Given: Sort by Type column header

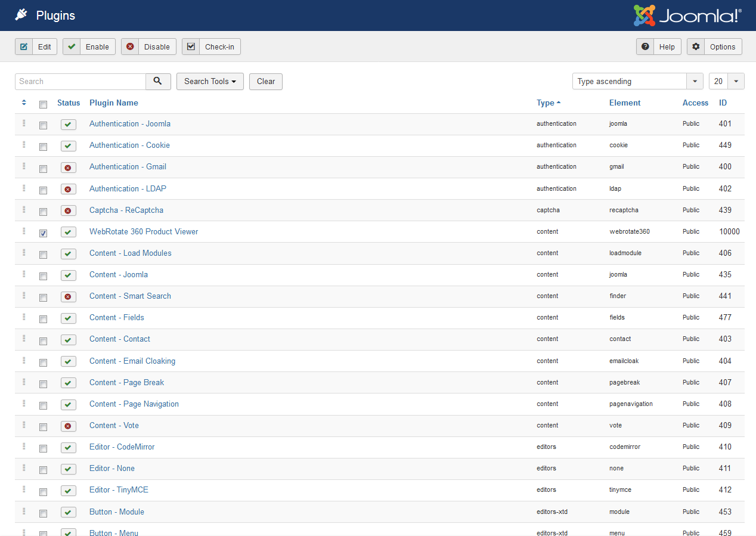Looking at the screenshot, I should point(549,103).
